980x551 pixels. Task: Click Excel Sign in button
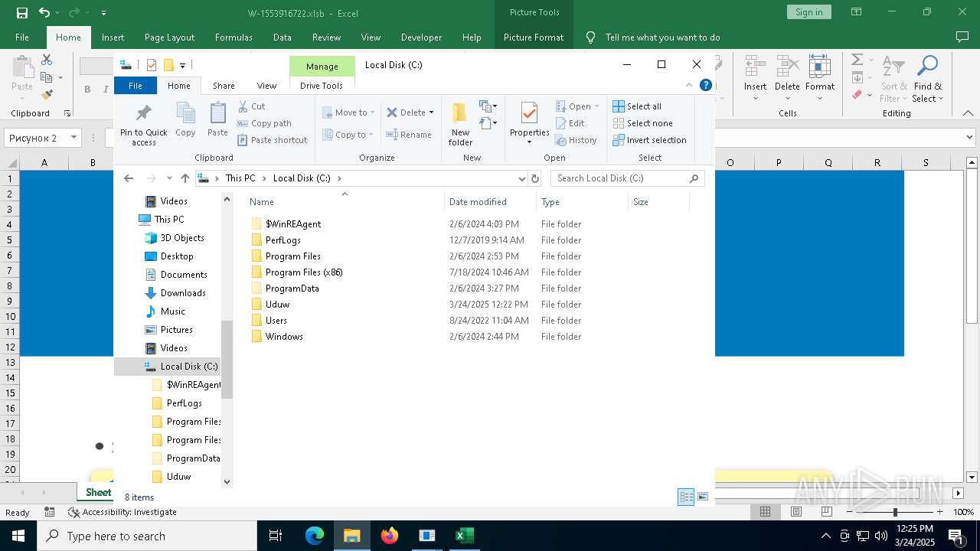[808, 12]
